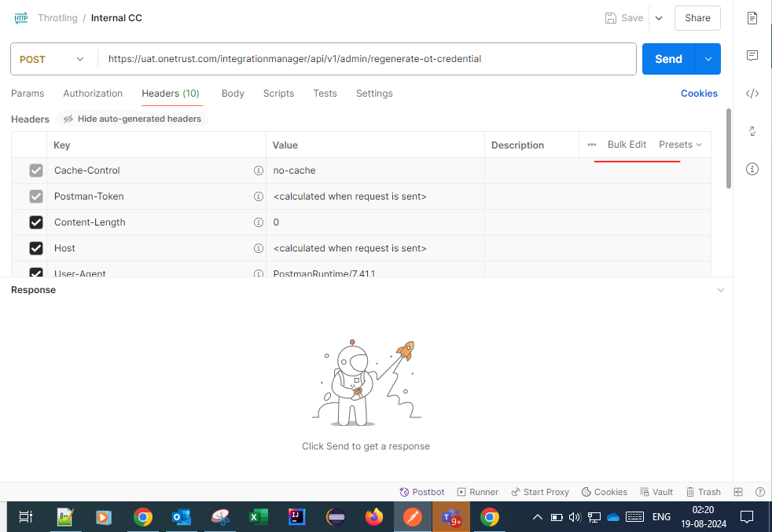Open the comments icon in right sidebar
The width and height of the screenshot is (772, 532).
(x=752, y=56)
